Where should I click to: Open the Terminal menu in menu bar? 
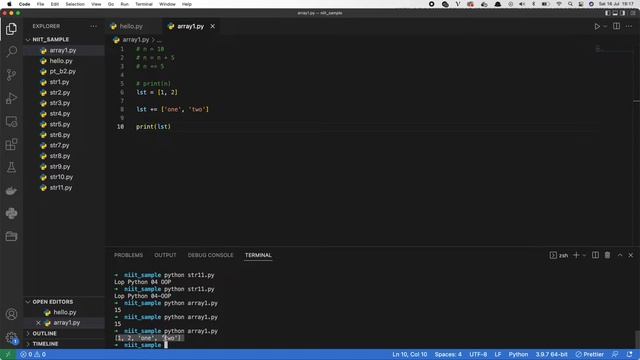pos(144,4)
